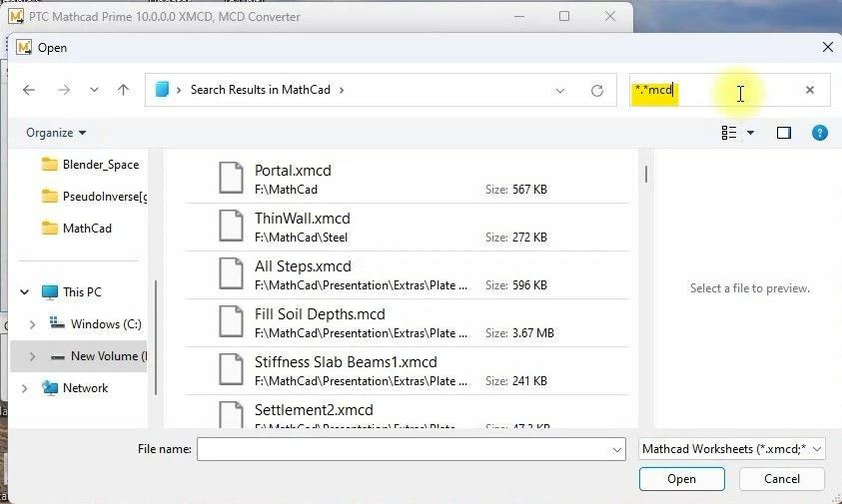The height and width of the screenshot is (504, 842).
Task: Open the File name history dropdown
Action: 617,450
